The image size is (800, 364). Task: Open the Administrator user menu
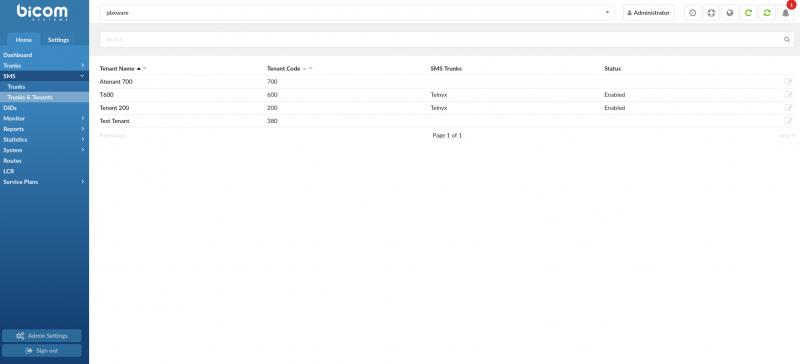point(648,13)
